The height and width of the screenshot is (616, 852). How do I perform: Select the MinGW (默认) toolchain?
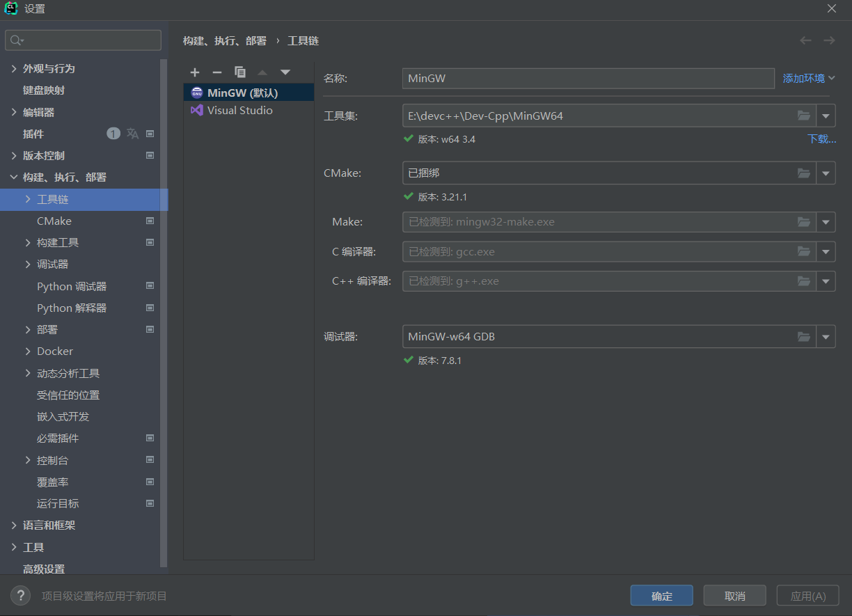click(248, 93)
